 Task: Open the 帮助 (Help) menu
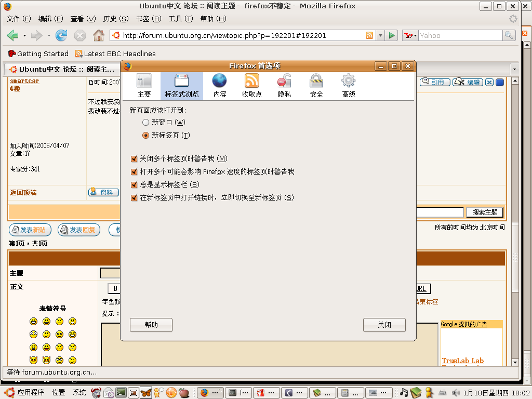[x=213, y=19]
